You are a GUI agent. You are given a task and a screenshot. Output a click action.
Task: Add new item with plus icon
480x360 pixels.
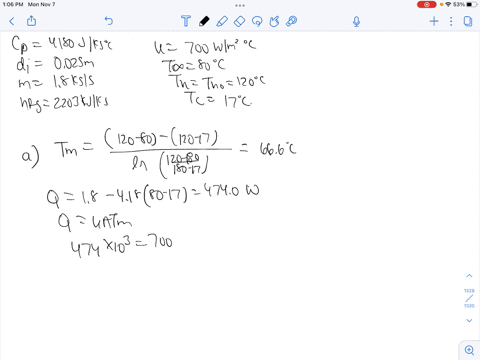click(434, 21)
